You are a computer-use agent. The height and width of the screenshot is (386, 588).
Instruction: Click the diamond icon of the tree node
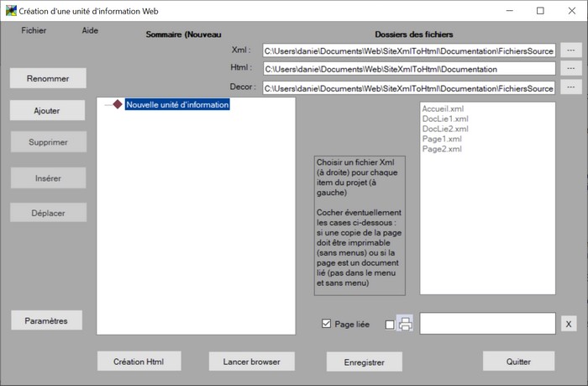(118, 105)
